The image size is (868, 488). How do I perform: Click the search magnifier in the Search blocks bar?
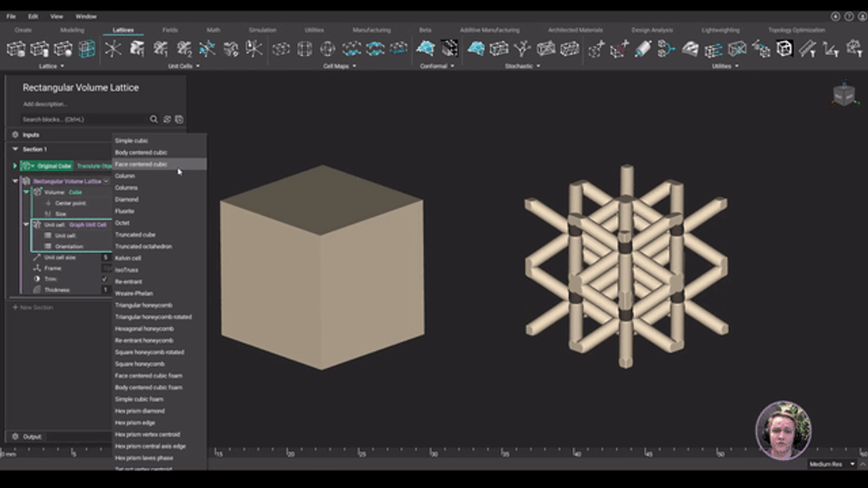click(x=154, y=119)
